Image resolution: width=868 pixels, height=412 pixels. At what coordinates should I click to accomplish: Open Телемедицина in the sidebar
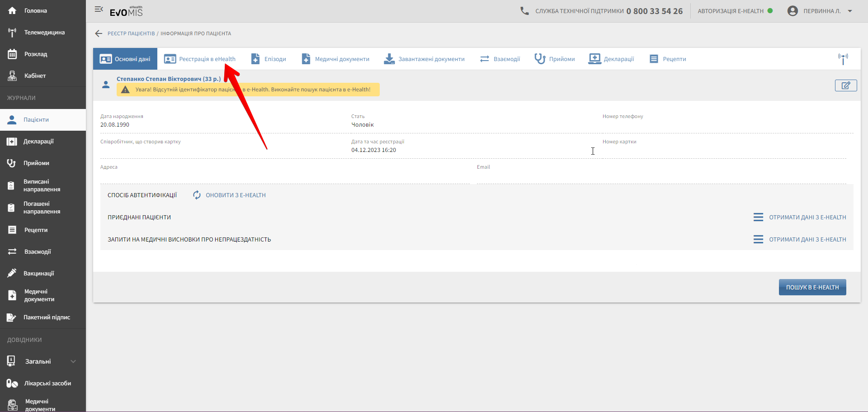point(44,33)
